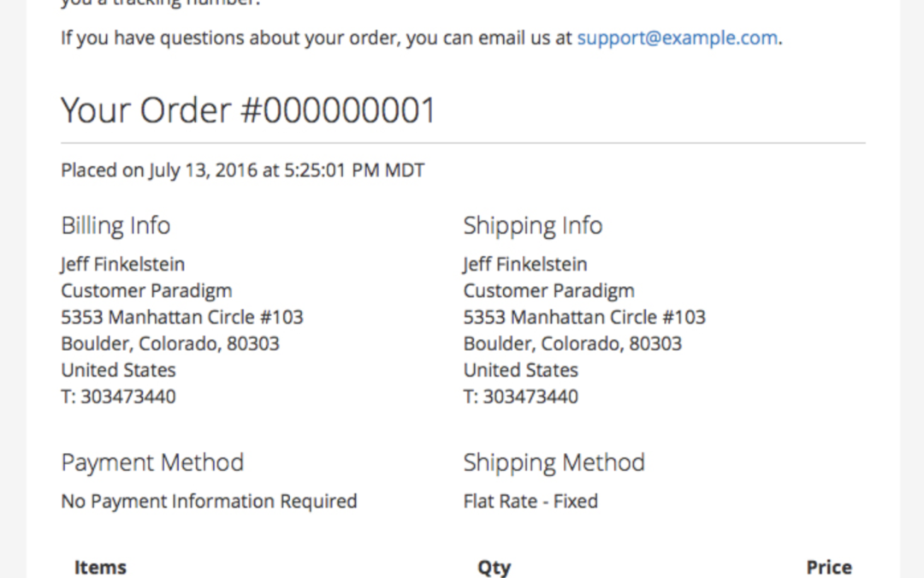Image resolution: width=924 pixels, height=578 pixels.
Task: Click Jeff Finkelstein under Billing Info
Action: pos(122,264)
